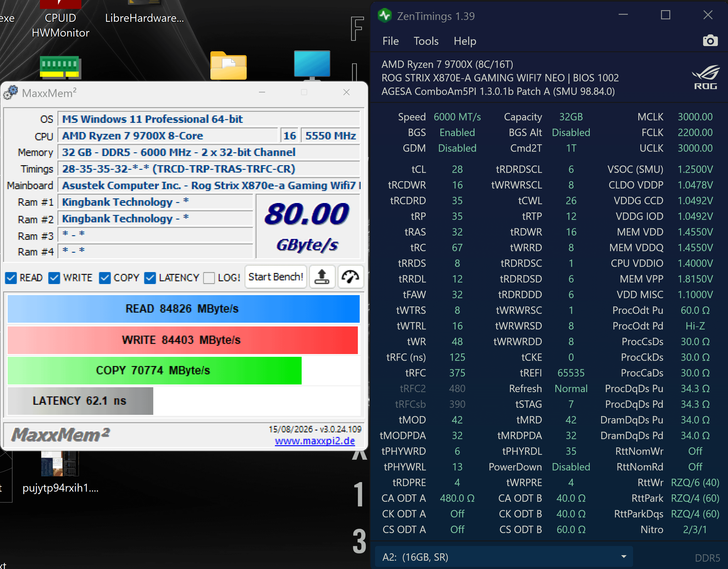This screenshot has width=728, height=569.
Task: Select the CPUID HWMonitor desktop shortcut
Action: click(x=60, y=19)
